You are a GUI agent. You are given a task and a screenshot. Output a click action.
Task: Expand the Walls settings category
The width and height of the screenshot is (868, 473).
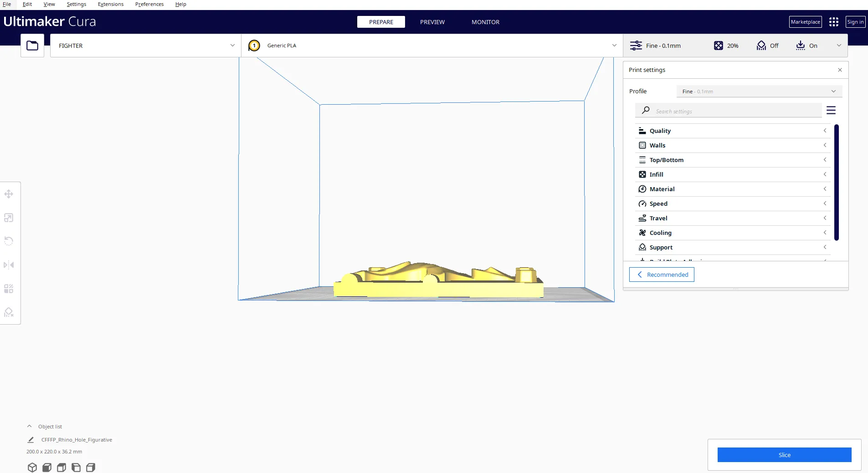pos(733,145)
